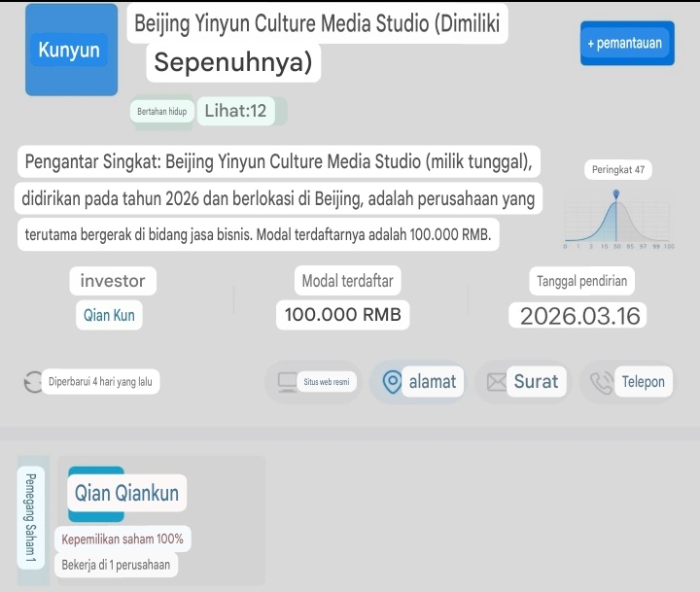Click the location pin icon
Image resolution: width=700 pixels, height=592 pixels.
click(392, 382)
